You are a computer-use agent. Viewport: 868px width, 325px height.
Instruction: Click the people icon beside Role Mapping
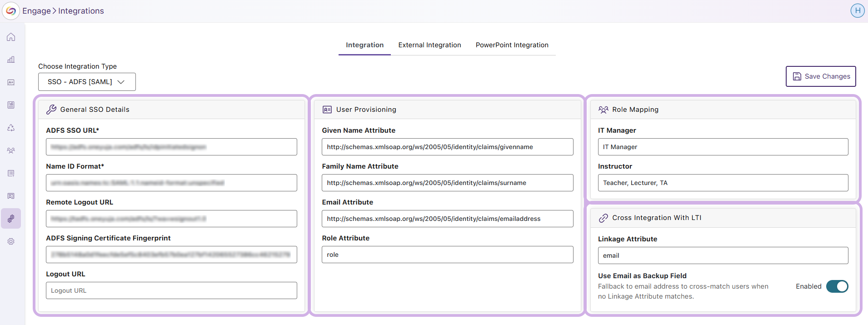point(603,110)
